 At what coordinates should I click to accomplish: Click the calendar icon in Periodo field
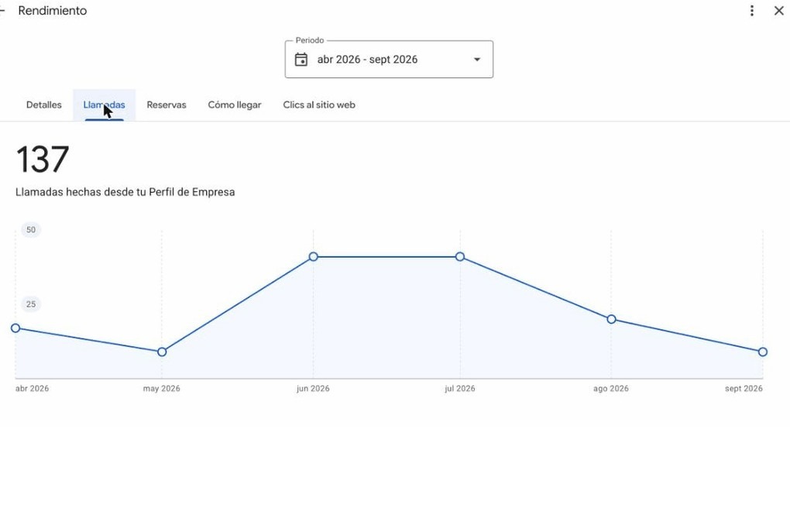click(x=301, y=60)
